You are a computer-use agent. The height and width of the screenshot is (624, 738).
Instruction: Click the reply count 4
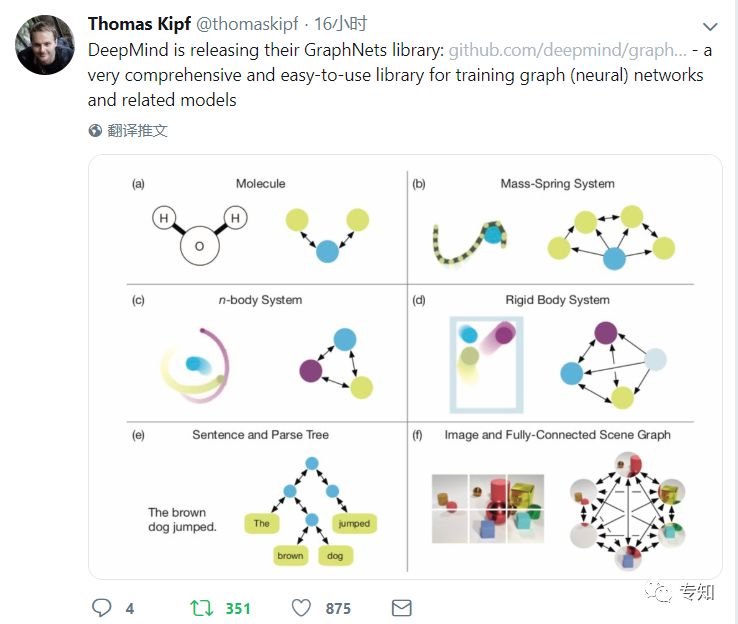pos(130,608)
